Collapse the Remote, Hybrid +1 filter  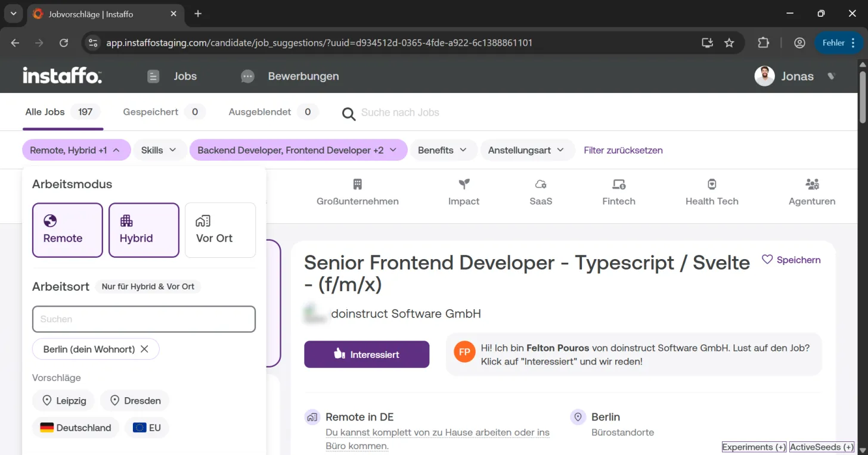tap(75, 150)
